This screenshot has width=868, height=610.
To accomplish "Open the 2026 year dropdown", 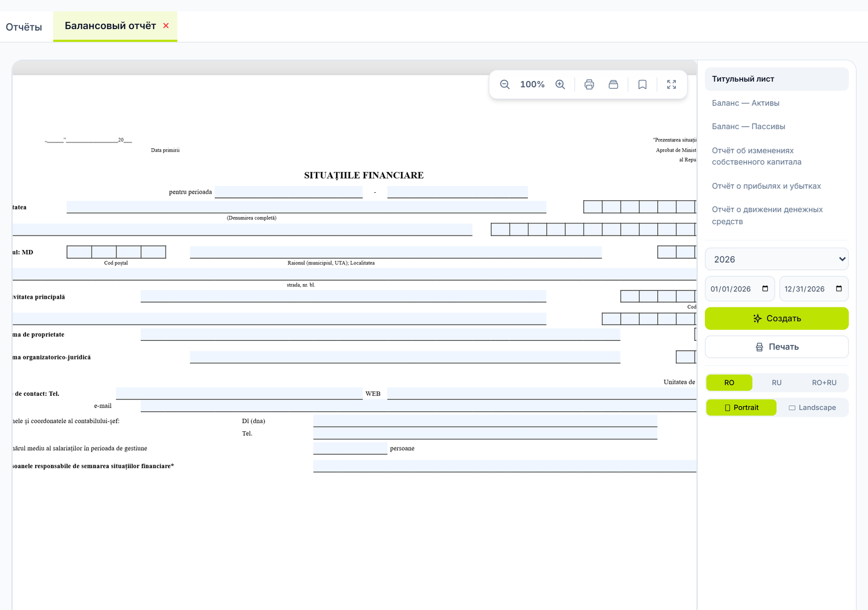I will coord(777,259).
